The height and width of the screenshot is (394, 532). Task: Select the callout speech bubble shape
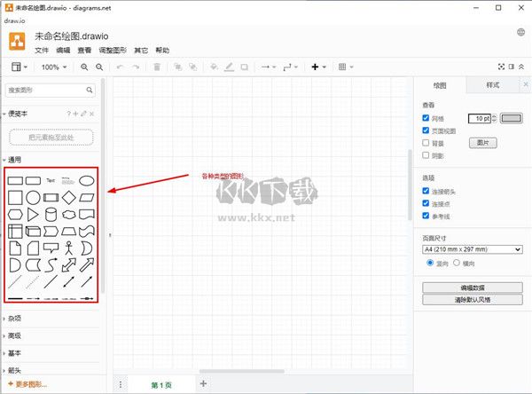coord(51,248)
